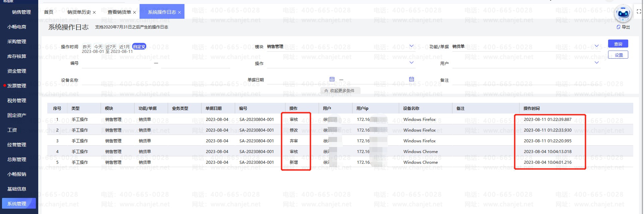
Task: Close the 查看销货单 tab
Action: [x=135, y=12]
